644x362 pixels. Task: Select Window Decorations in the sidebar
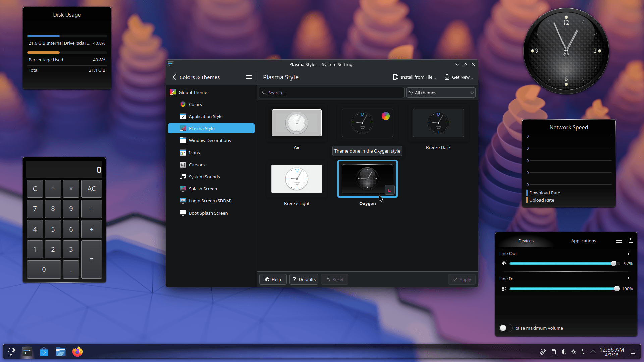[x=210, y=141]
